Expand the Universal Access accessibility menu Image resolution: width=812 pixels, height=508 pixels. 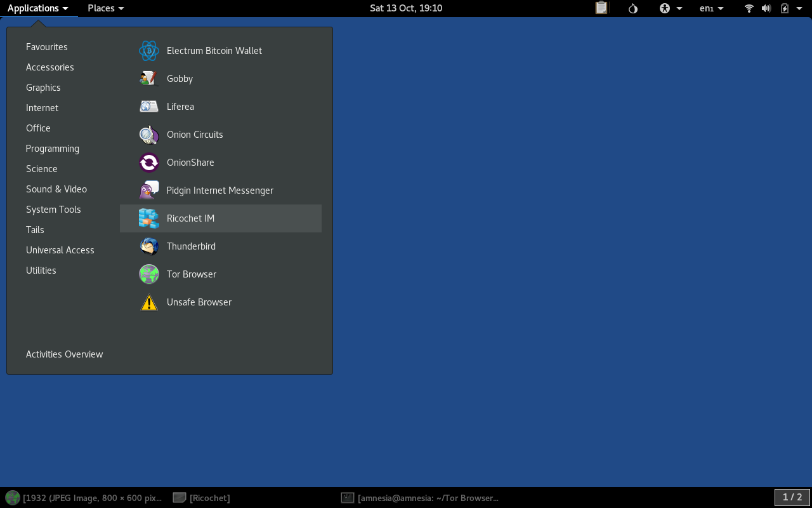pos(671,8)
